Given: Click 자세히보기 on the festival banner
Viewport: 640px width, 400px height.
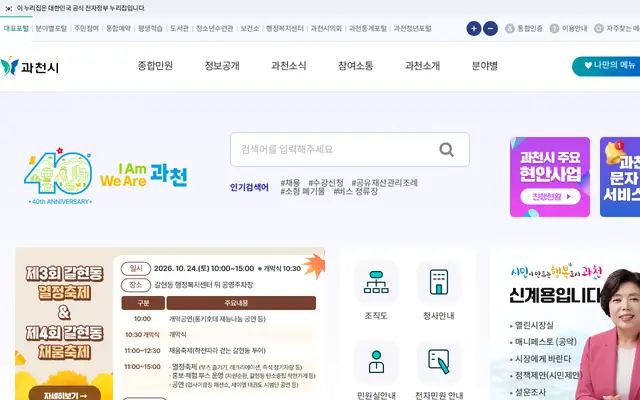Looking at the screenshot, I should click(x=65, y=394).
